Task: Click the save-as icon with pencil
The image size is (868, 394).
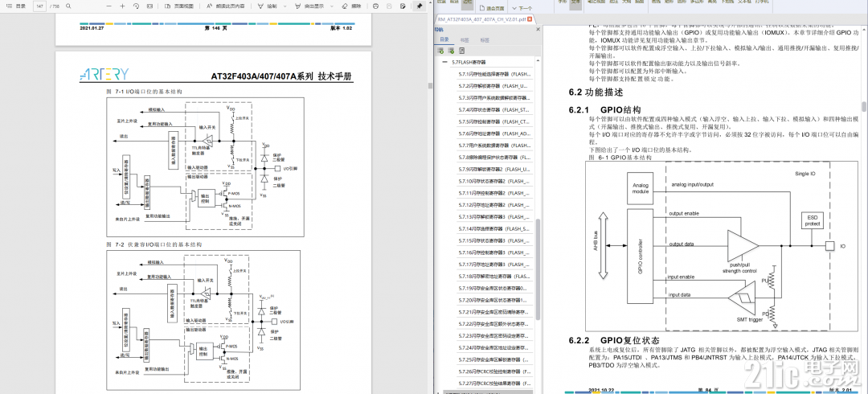Action: [x=403, y=6]
